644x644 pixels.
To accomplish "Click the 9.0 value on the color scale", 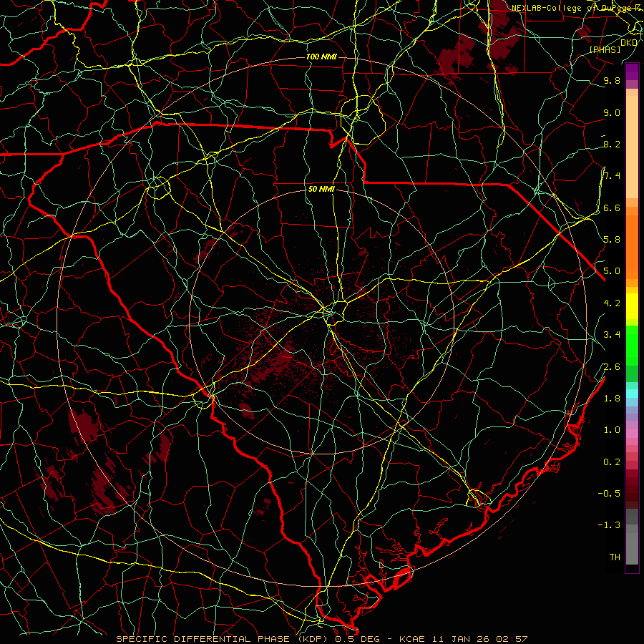I will click(612, 113).
